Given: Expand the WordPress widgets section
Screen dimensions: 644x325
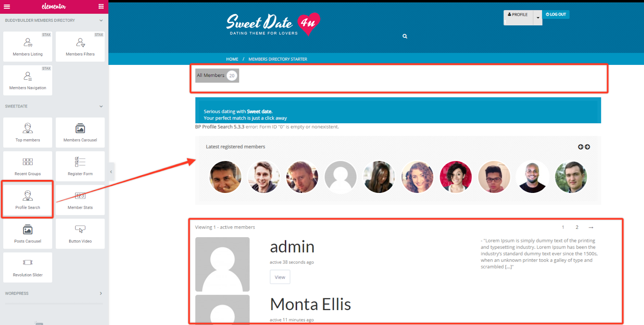Looking at the screenshot, I should click(101, 294).
